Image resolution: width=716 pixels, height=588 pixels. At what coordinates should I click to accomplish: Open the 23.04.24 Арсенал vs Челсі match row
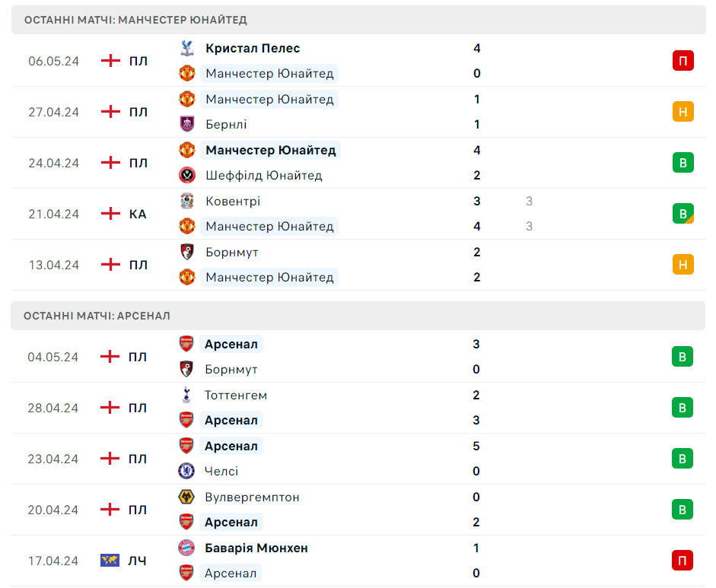point(358,459)
